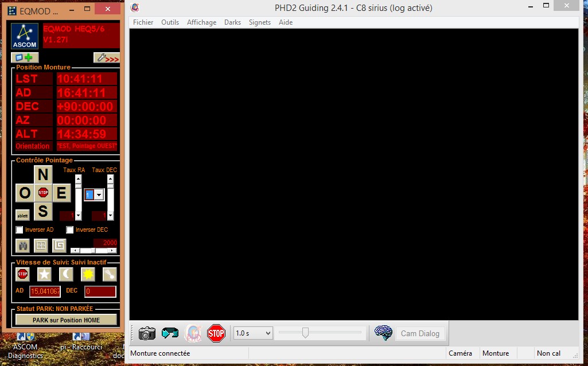The width and height of the screenshot is (588, 366).
Task: Open the Affichage menu in PHD2
Action: [201, 22]
